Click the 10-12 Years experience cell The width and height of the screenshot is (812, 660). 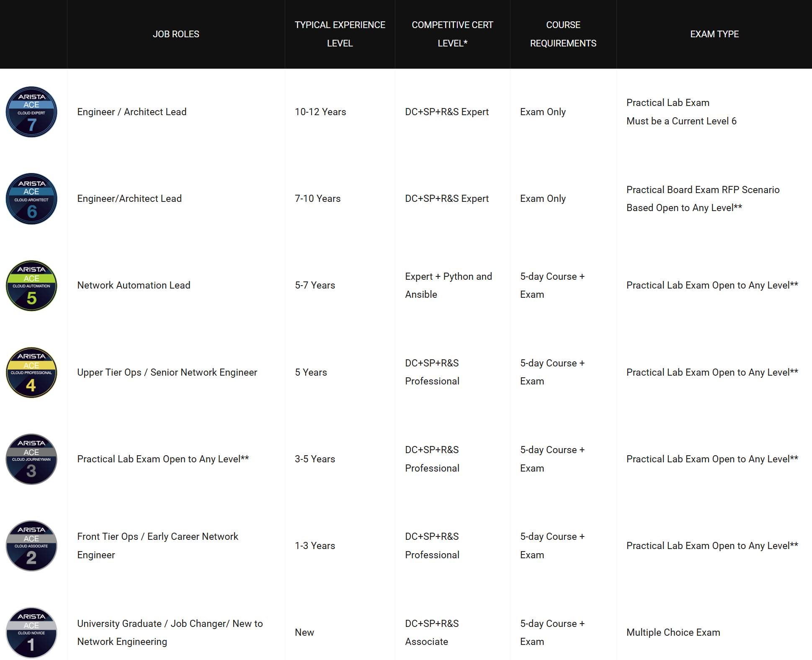[x=320, y=112]
